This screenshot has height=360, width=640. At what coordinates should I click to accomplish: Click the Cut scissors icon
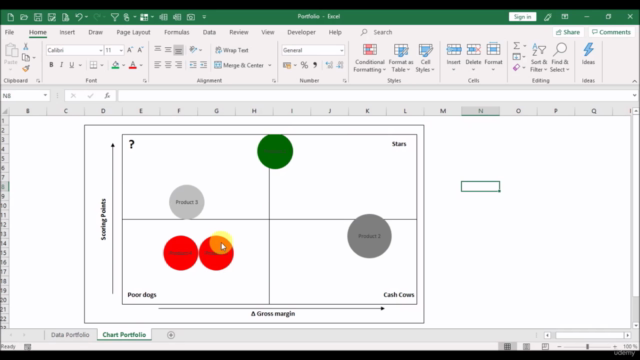tap(26, 47)
